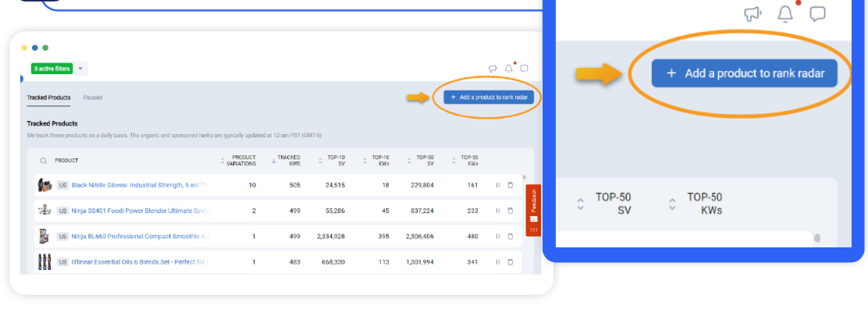
Task: Open O'linear Essential Oils 6 Blends link
Action: tap(141, 262)
